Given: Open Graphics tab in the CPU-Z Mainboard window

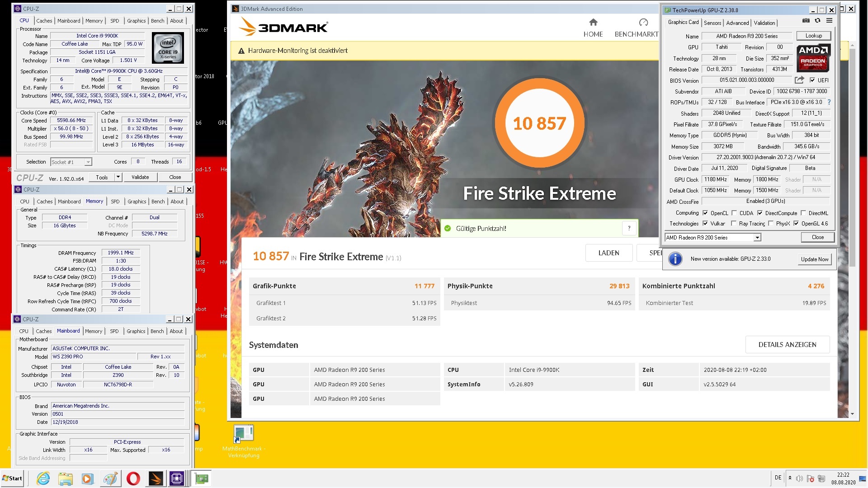Looking at the screenshot, I should [x=136, y=331].
